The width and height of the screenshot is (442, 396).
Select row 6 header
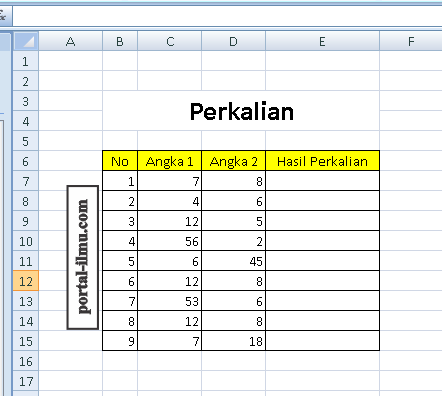tap(26, 161)
